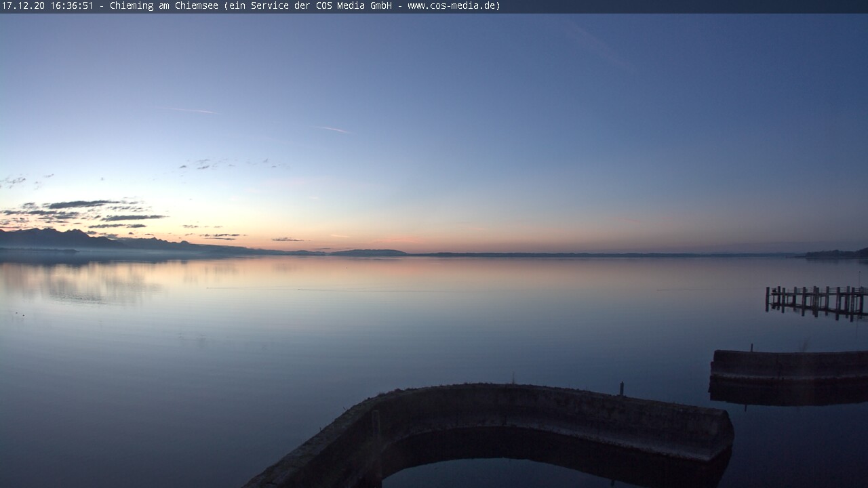Click the pink contrail in upper left sky
868x488 pixels.
pyautogui.click(x=186, y=110)
